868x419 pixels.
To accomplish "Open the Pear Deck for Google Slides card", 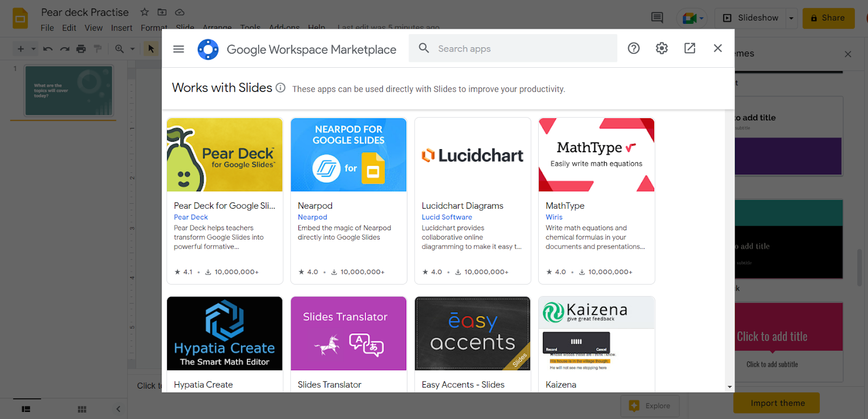I will coord(225,201).
